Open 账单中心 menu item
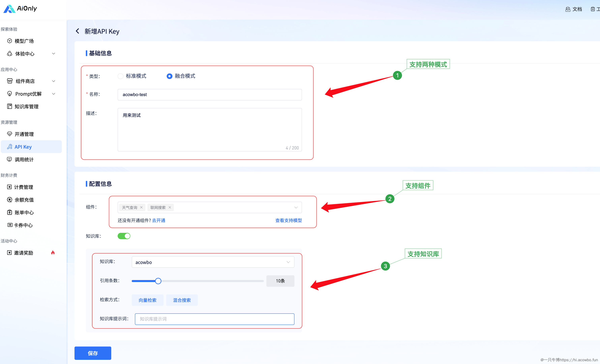This screenshot has height=364, width=600. click(x=24, y=212)
